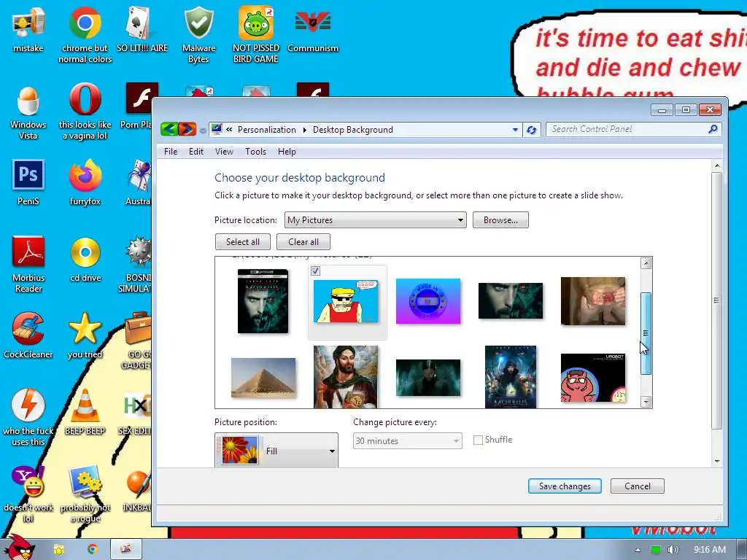Click Save changes
Screen dimensions: 747x560
click(565, 486)
